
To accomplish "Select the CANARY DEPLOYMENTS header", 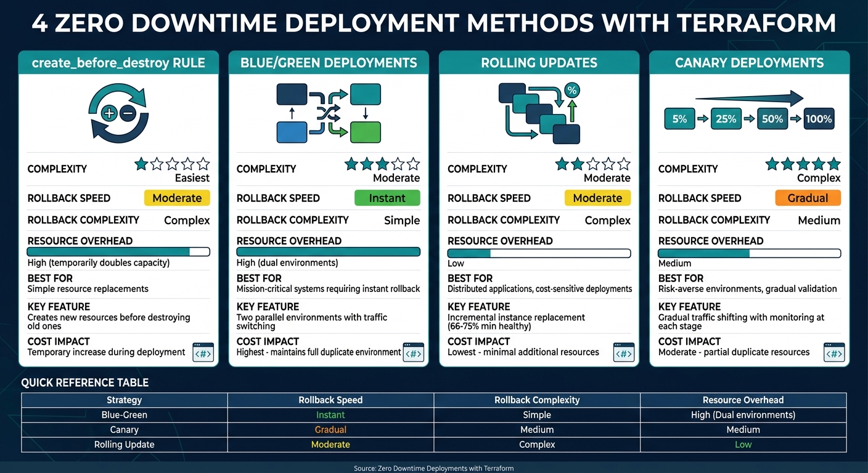I will tap(750, 63).
